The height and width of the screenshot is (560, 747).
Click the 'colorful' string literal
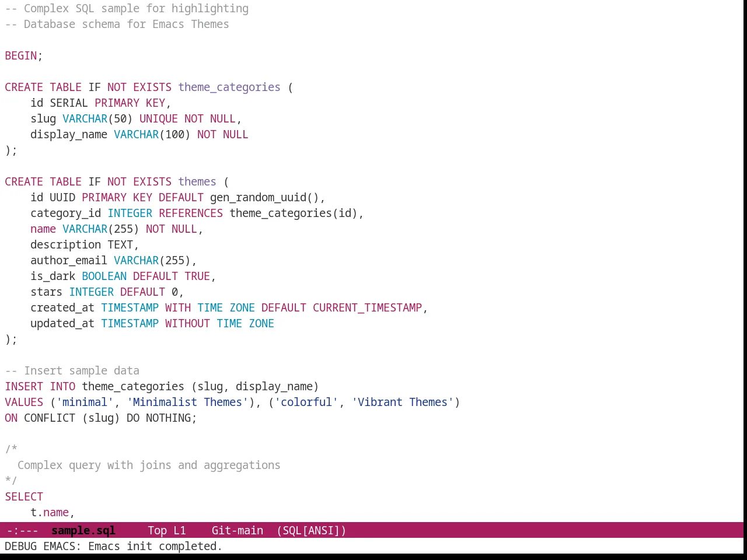(x=306, y=402)
